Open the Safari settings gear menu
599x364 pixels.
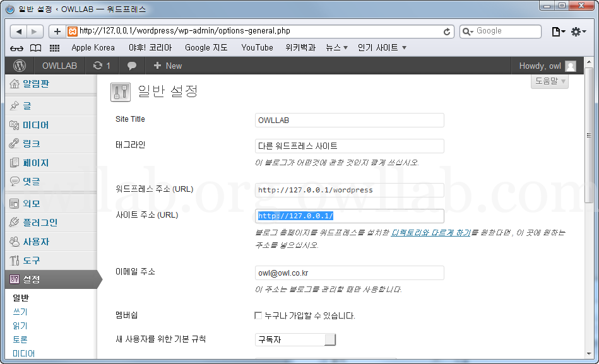[578, 32]
